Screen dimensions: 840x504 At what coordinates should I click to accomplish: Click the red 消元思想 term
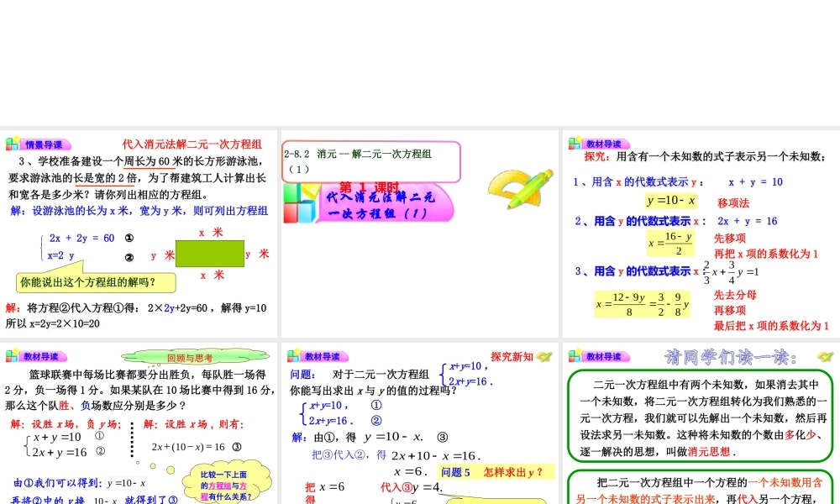pos(709,452)
